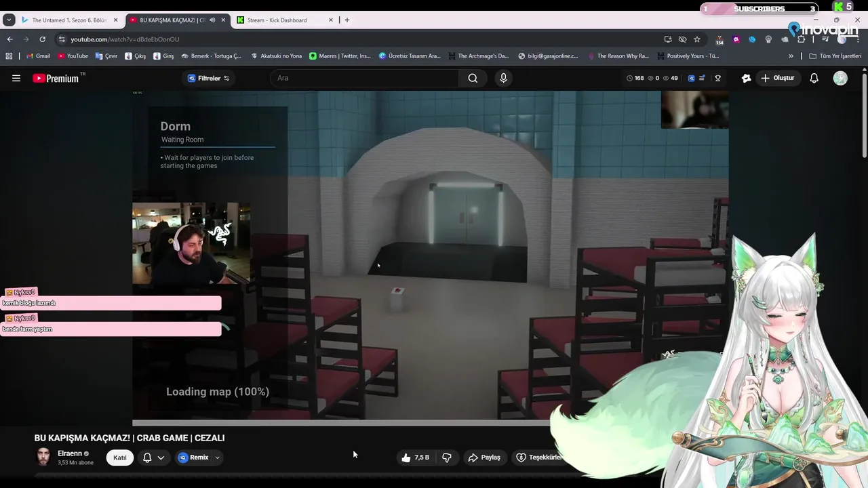Click the browser Forward arrow
The height and width of the screenshot is (488, 868).
26,39
